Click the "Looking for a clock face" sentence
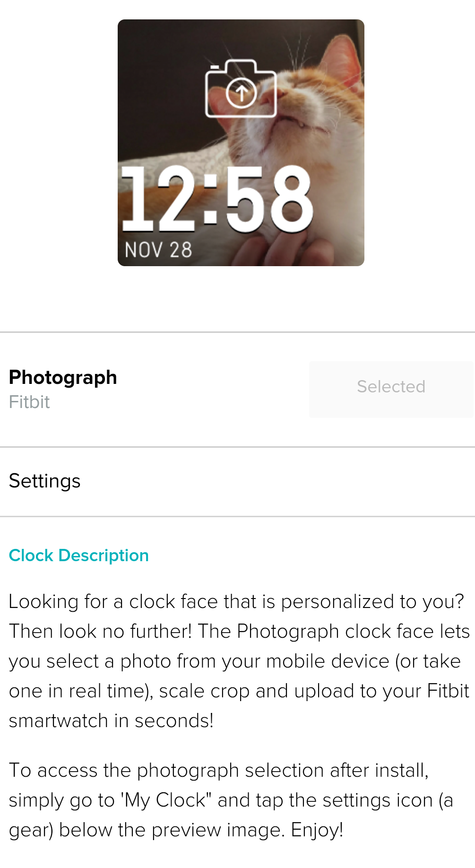 point(236,602)
